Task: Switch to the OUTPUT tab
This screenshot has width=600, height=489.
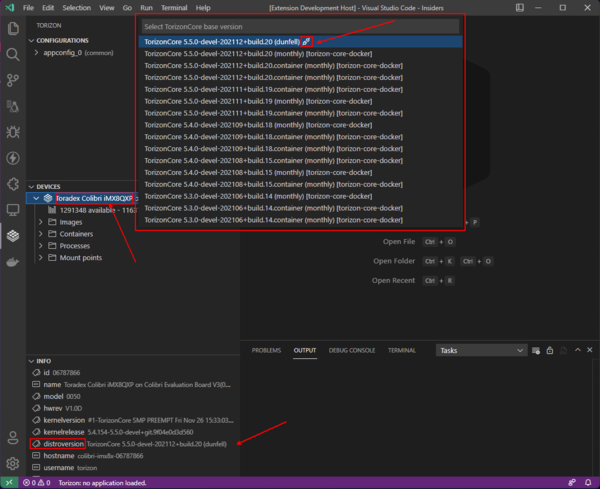Action: tap(305, 350)
